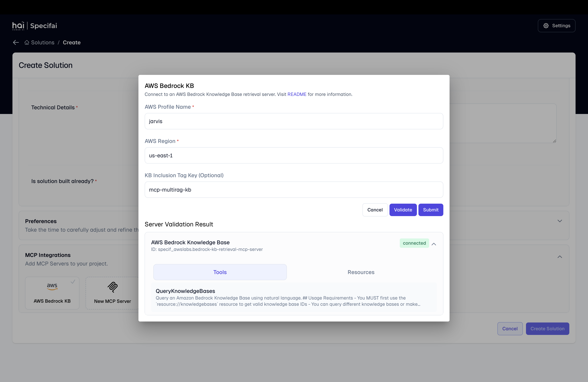Click the Create Solution button
The width and height of the screenshot is (588, 382).
(x=547, y=329)
